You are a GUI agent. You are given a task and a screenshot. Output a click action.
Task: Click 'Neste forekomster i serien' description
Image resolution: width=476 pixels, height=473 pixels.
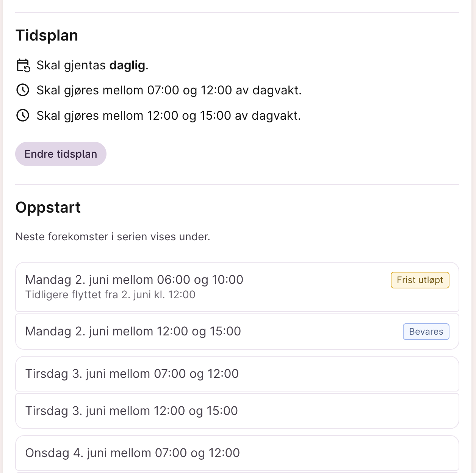pos(113,236)
